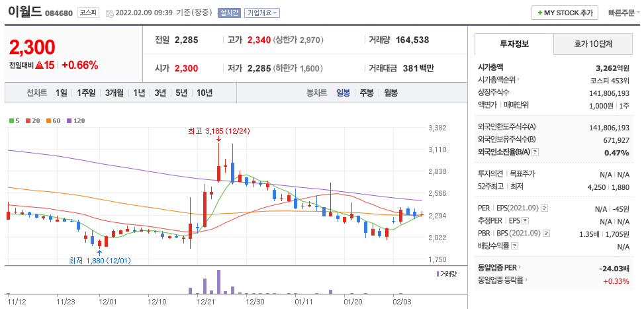Viewport: 644px width, 309px height.
Task: Select the 1년 line chart period
Action: click(139, 93)
